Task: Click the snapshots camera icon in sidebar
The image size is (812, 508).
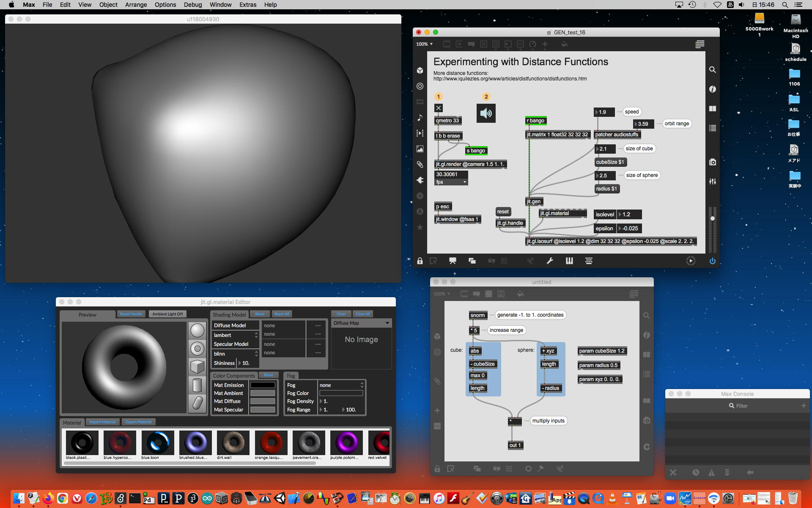Action: pyautogui.click(x=713, y=162)
